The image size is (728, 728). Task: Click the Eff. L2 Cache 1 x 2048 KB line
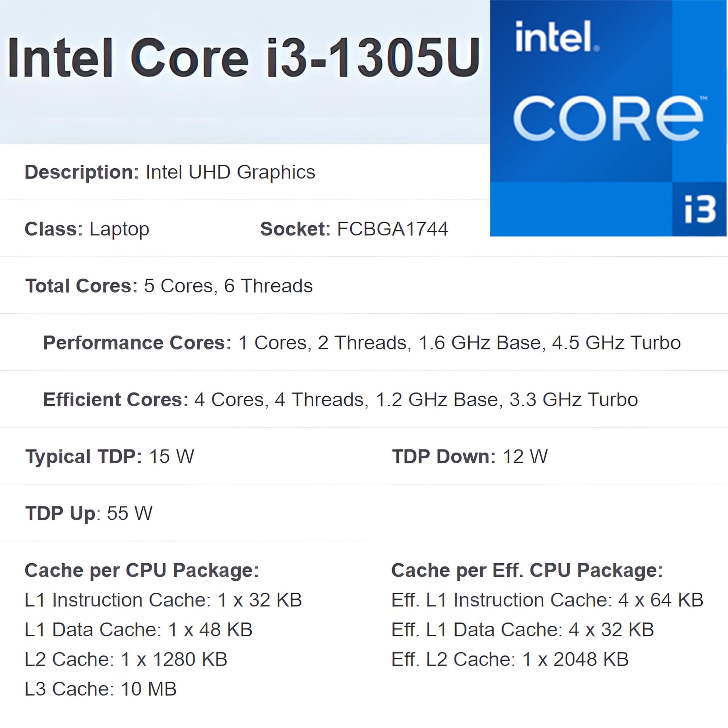tap(510, 659)
